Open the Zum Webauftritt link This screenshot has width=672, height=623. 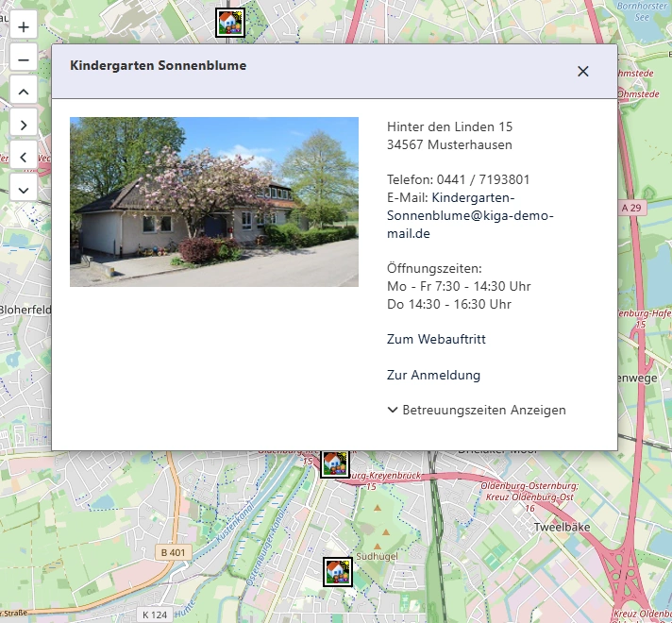pos(436,339)
